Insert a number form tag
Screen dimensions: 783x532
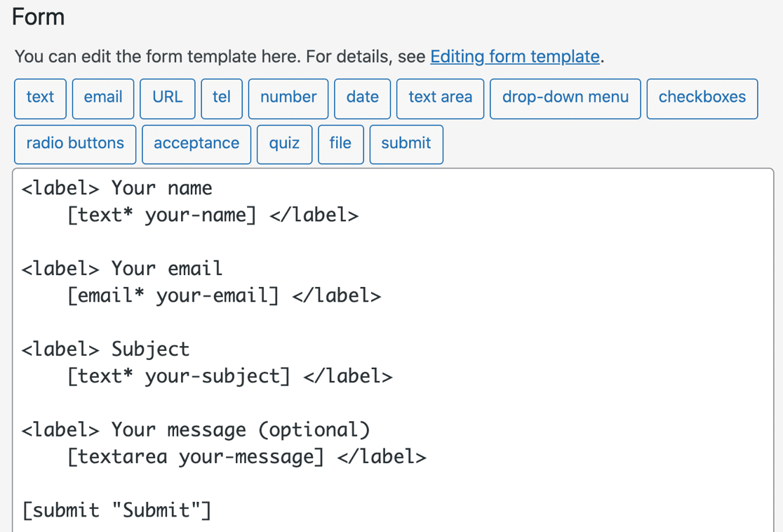288,98
